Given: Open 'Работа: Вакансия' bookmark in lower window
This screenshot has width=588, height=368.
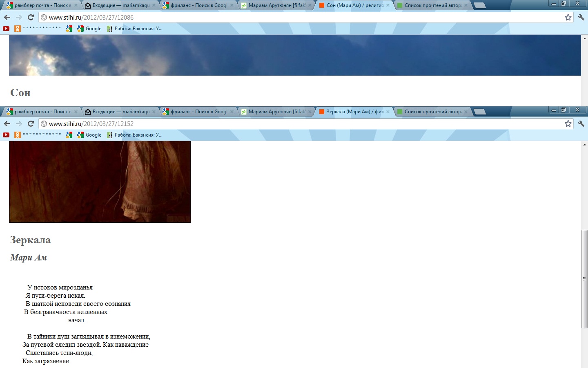Looking at the screenshot, I should pyautogui.click(x=135, y=135).
